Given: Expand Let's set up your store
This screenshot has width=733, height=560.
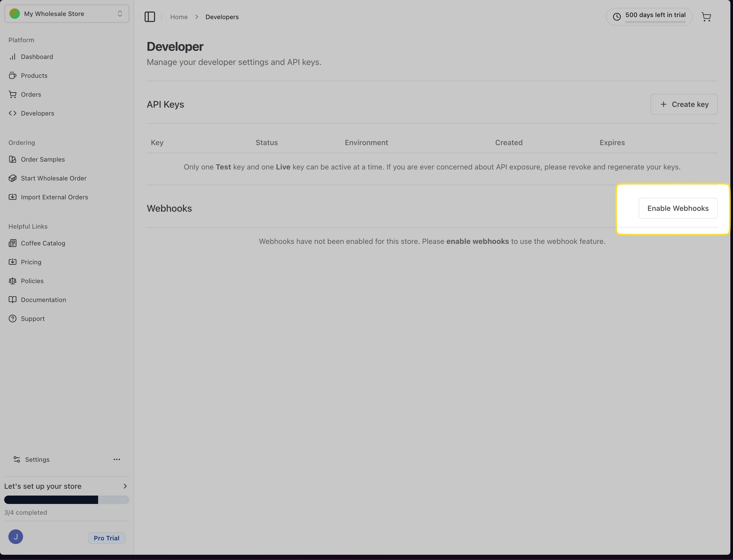Looking at the screenshot, I should coord(125,486).
